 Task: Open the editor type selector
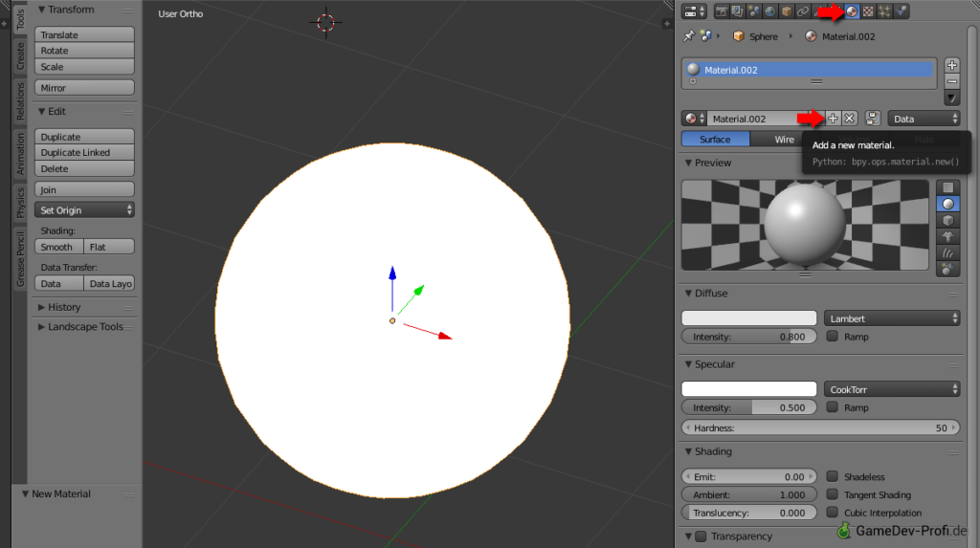(695, 11)
